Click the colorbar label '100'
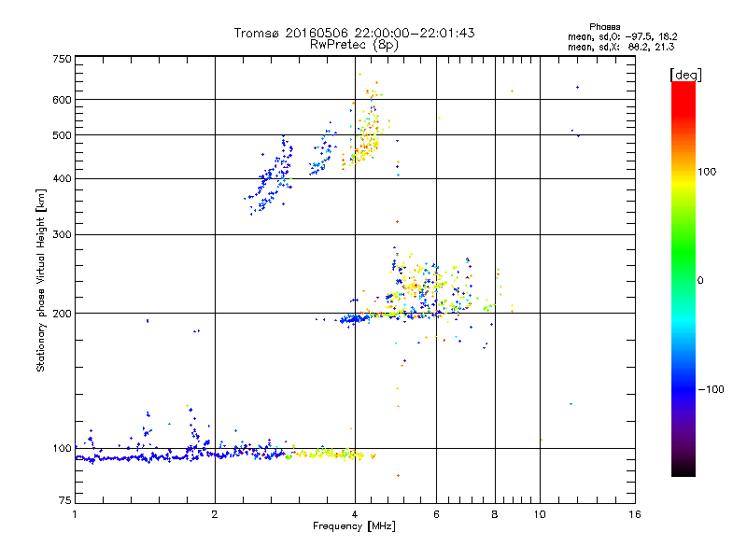 click(x=707, y=172)
